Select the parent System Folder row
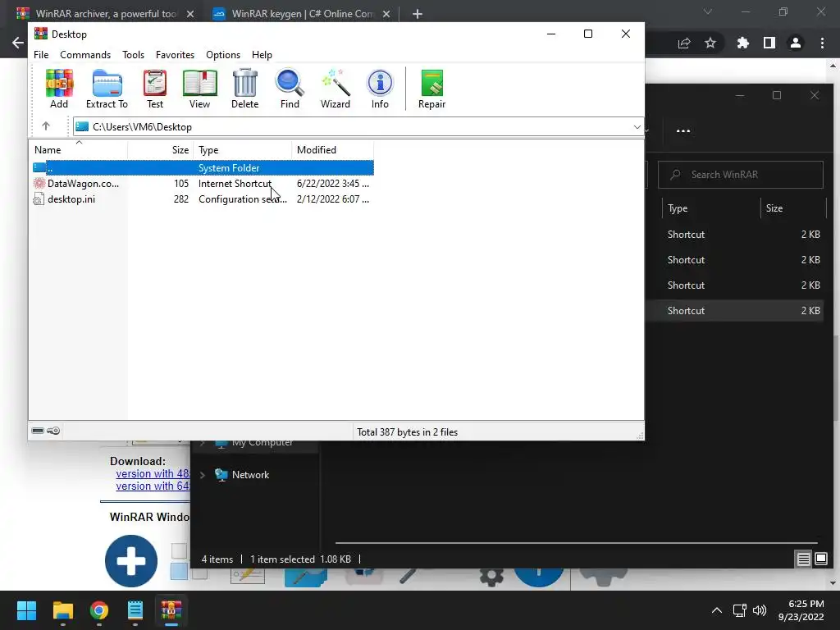 tap(203, 167)
